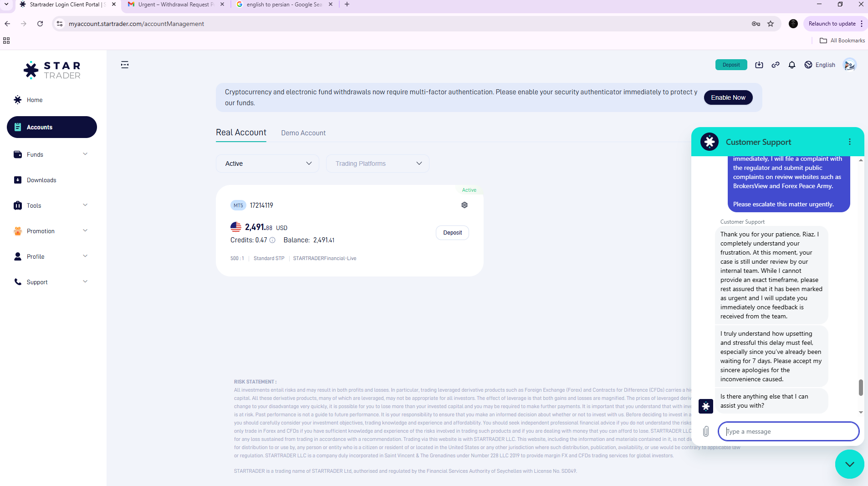Switch to the Gmail Urgent Withdrawal tab

(x=176, y=5)
